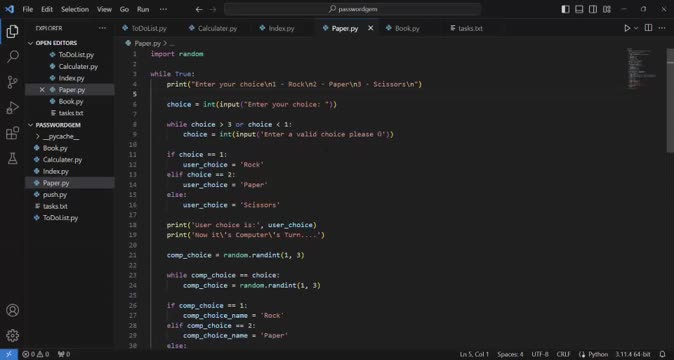674x360 pixels.
Task: Open the ports forwarded status item
Action: (x=64, y=354)
